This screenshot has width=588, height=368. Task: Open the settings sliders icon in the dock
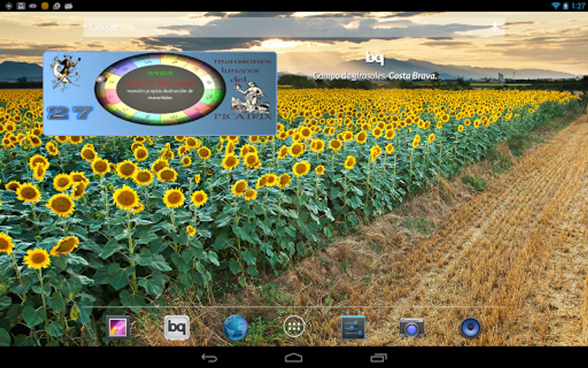[x=353, y=327]
